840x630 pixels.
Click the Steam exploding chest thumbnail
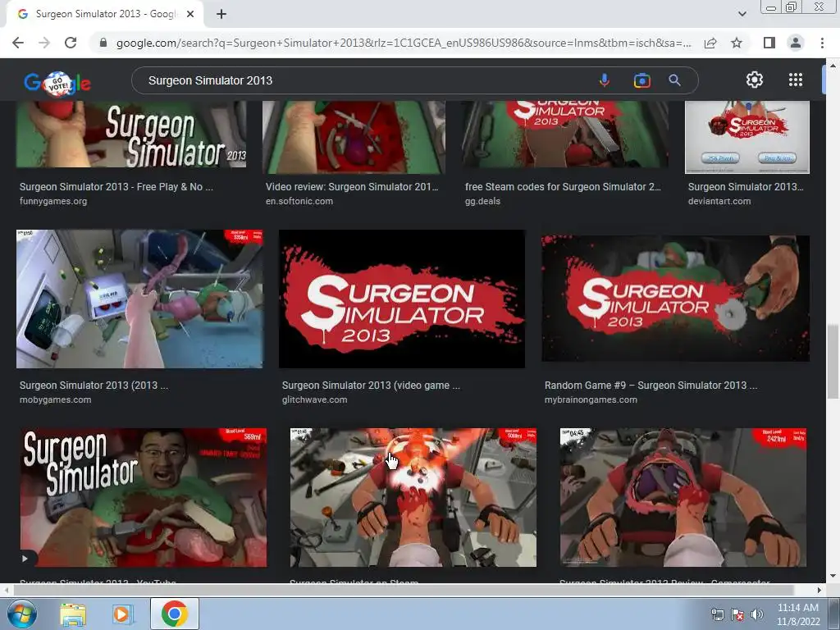click(x=413, y=497)
